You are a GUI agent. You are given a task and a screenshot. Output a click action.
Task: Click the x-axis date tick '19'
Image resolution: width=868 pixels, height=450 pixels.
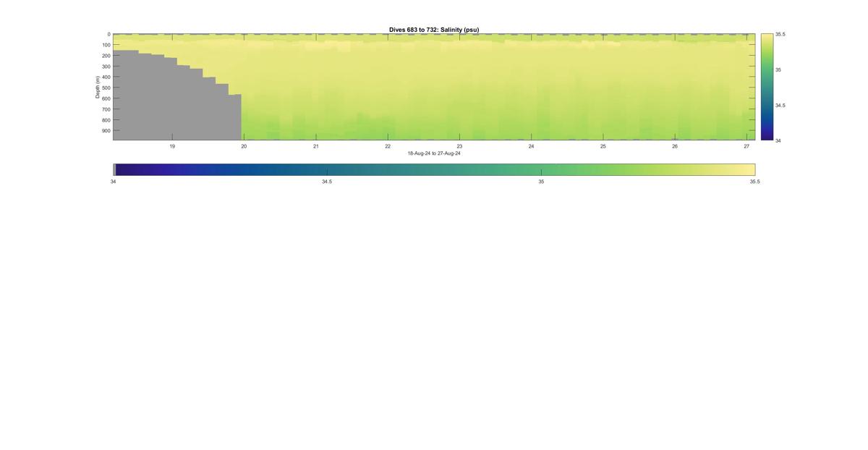pyautogui.click(x=172, y=146)
